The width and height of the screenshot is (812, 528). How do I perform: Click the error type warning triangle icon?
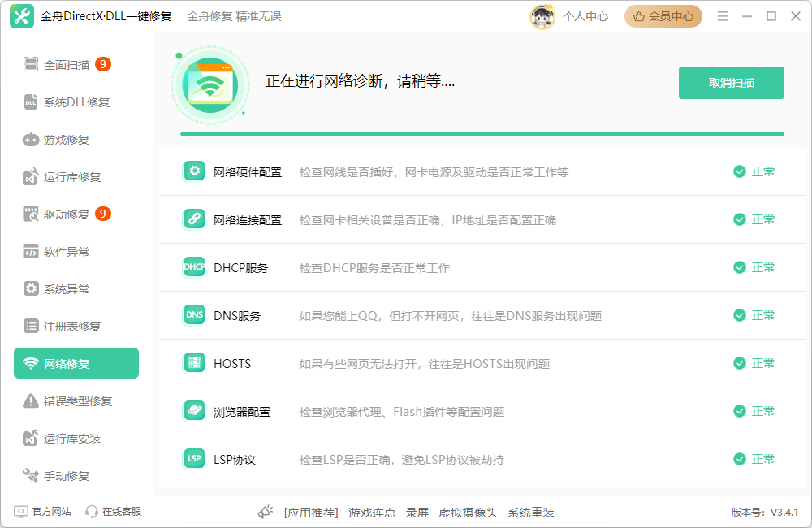pyautogui.click(x=31, y=400)
